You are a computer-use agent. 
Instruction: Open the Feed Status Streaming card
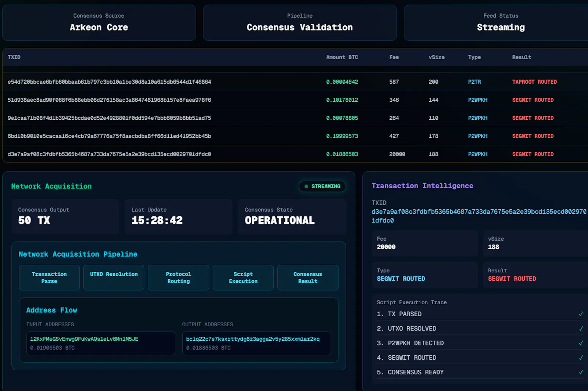coord(496,23)
